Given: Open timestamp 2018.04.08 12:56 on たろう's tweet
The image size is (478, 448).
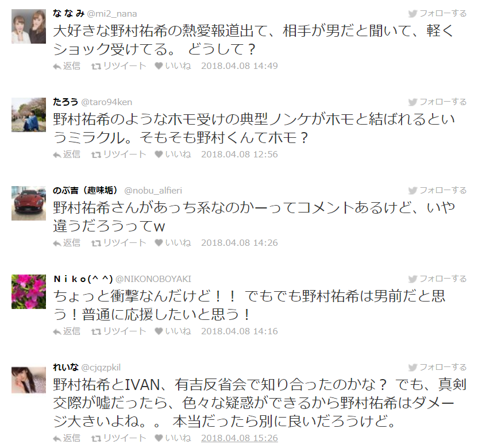Looking at the screenshot, I should pyautogui.click(x=240, y=154).
